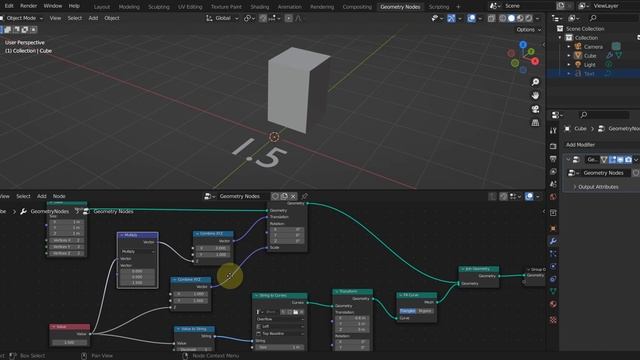Select the Text object in outliner
The image size is (640, 360).
tap(589, 74)
